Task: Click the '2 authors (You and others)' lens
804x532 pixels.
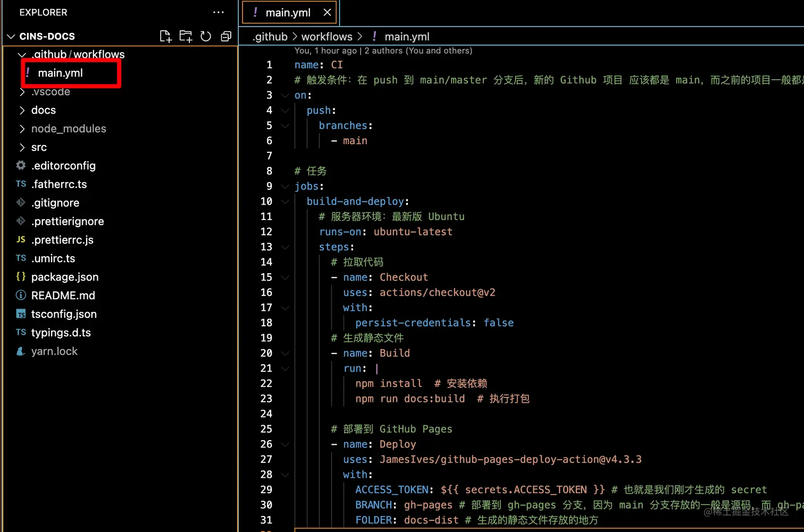Action: (418, 50)
